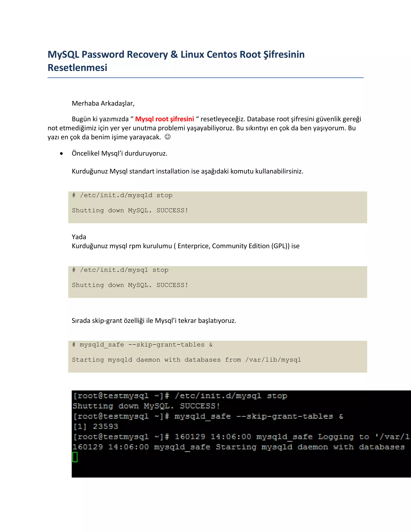Screen dimensions: 411x532
Task: Click the 'Merhaba Arkadaşlar' greeting line
Action: [103, 104]
